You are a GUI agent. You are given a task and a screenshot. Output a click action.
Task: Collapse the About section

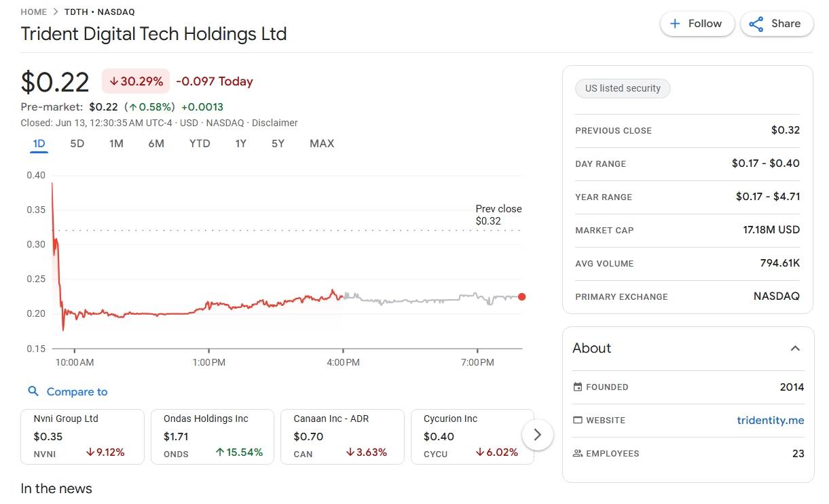[795, 348]
